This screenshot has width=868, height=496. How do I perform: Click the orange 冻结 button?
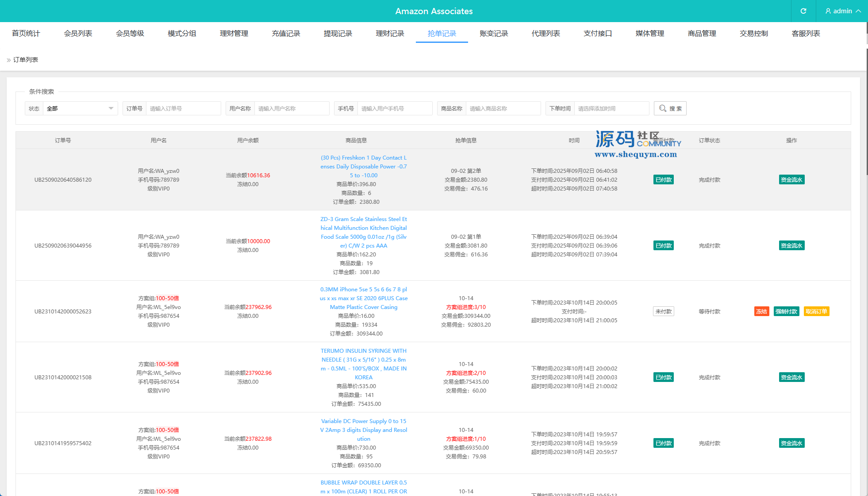coord(761,311)
